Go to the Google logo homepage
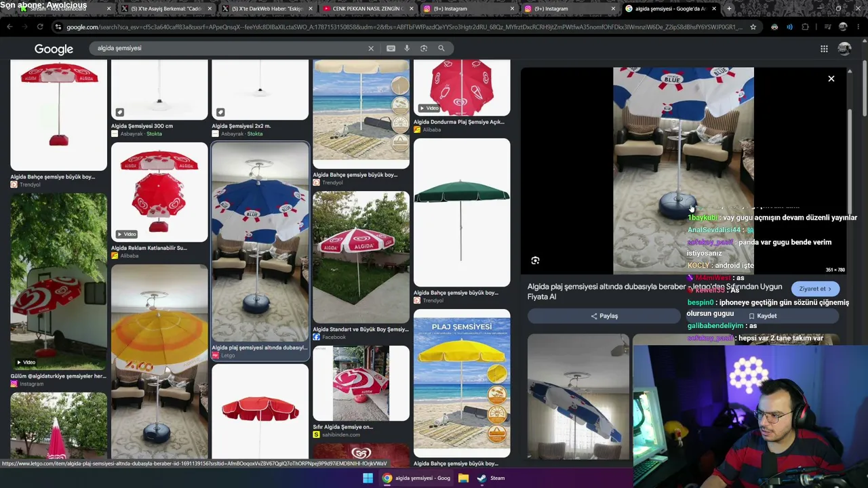 point(54,49)
